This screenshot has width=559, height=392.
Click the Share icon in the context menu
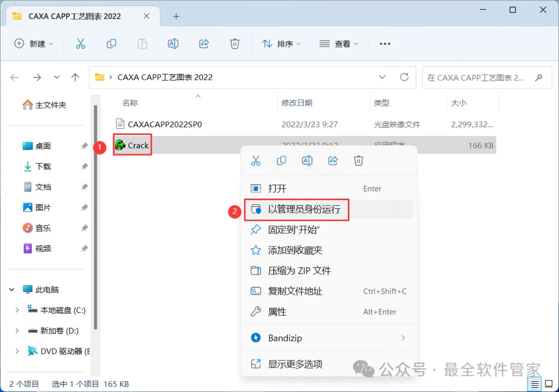[333, 160]
